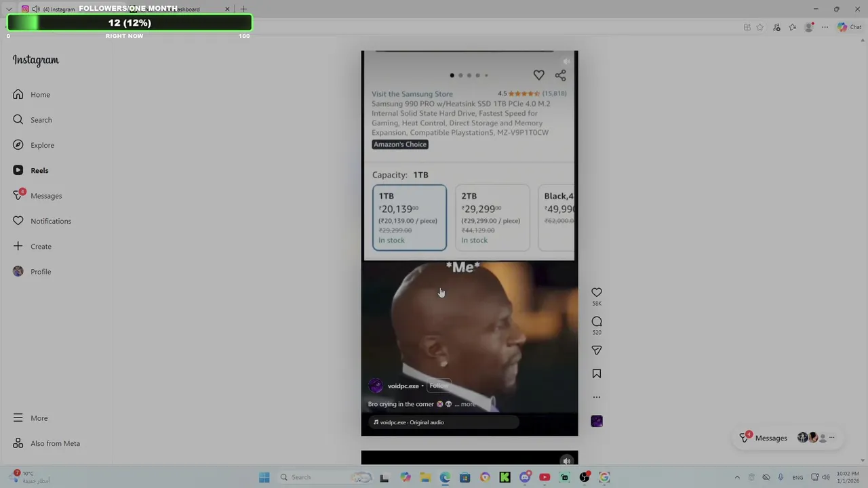Open File Explorer from taskbar
The image size is (868, 488).
pos(425,477)
